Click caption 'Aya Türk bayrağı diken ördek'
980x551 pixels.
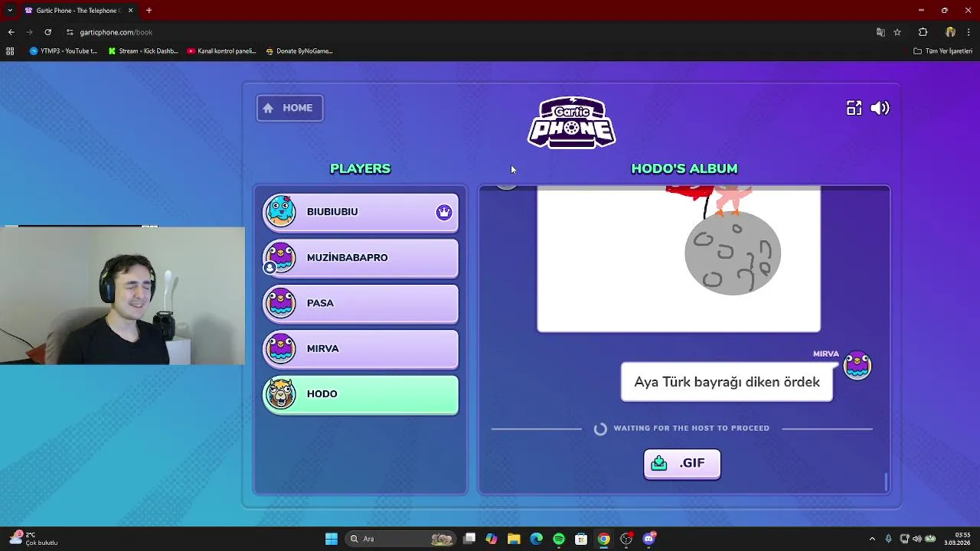coord(727,382)
